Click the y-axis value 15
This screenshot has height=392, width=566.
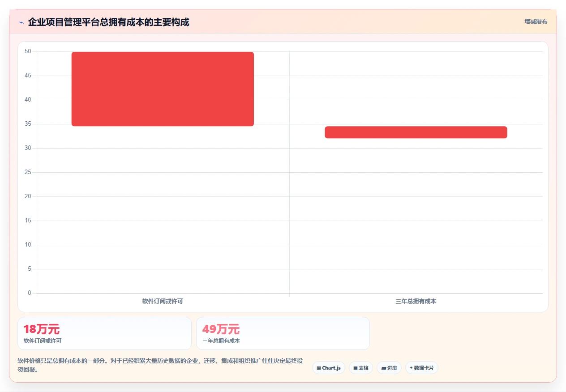[28, 221]
